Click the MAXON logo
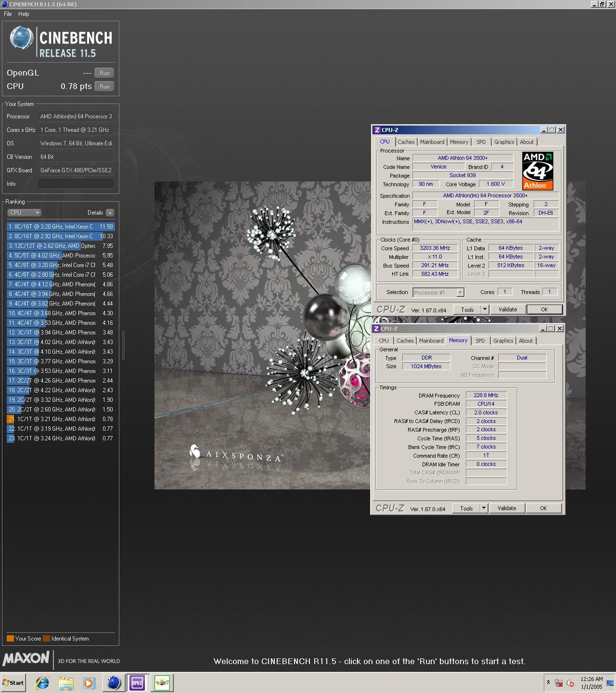The image size is (616, 693). [26, 658]
